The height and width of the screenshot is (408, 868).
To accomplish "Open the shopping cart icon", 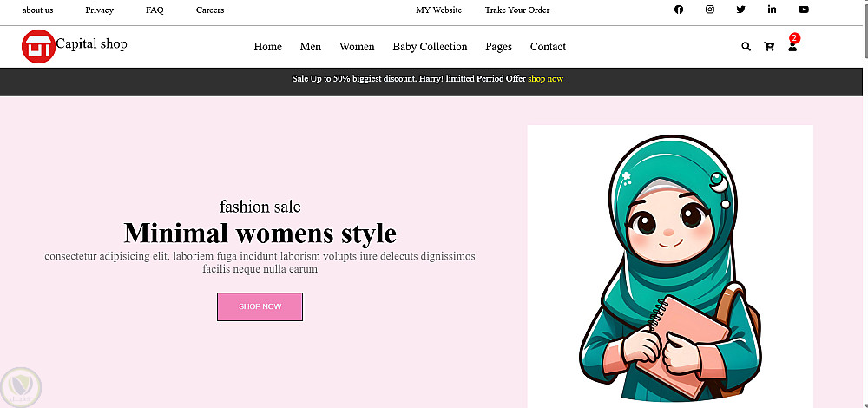I will click(x=769, y=47).
